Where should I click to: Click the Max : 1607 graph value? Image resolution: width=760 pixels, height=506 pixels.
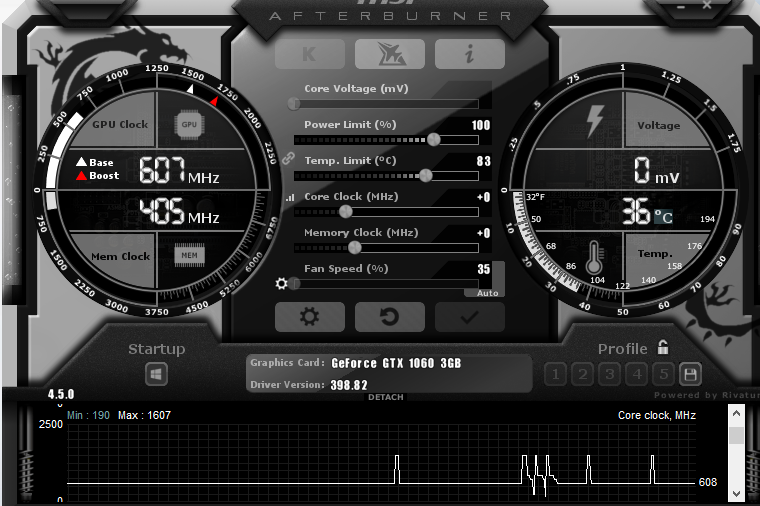144,415
